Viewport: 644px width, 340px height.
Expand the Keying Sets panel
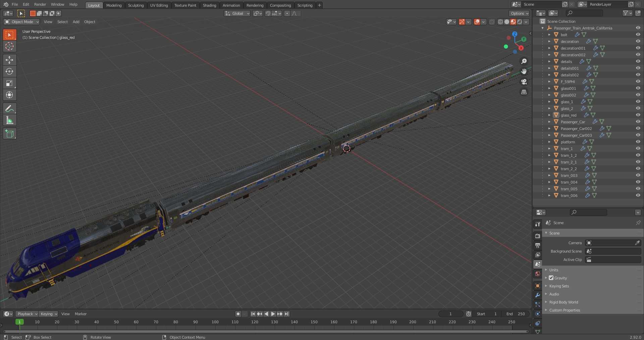(559, 286)
